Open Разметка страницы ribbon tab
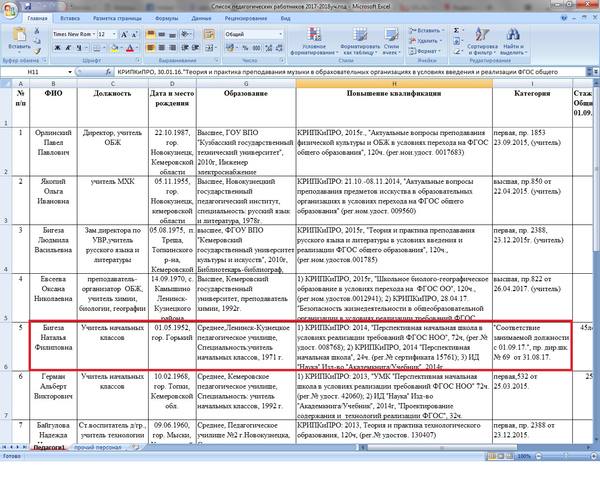 [x=117, y=18]
